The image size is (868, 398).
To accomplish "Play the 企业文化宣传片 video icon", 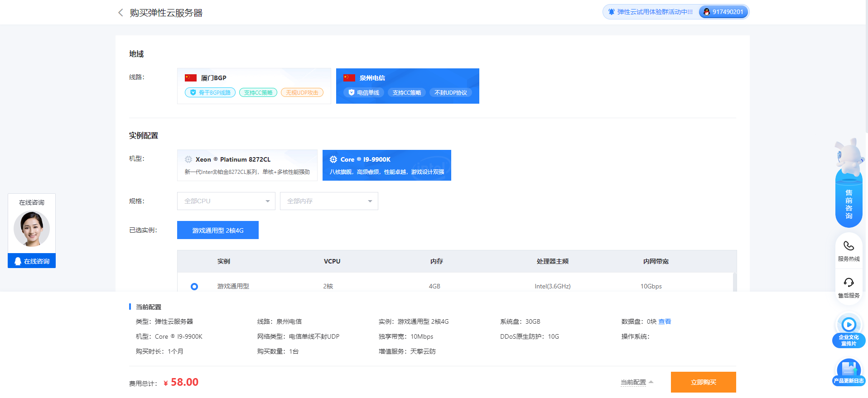I will (849, 325).
